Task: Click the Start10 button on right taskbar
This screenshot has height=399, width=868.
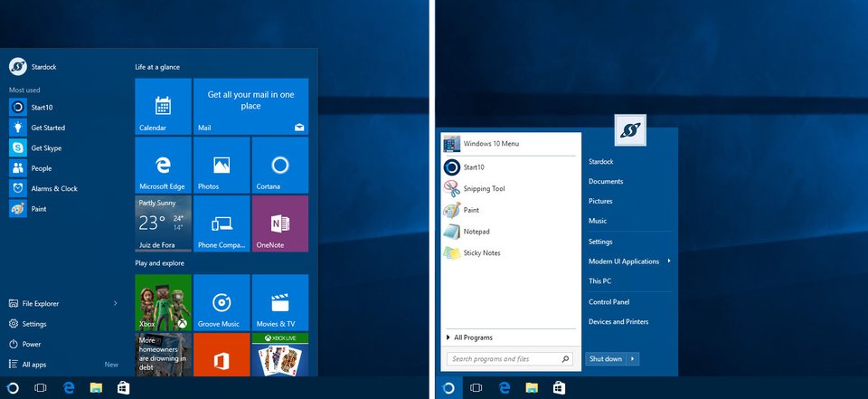Action: [449, 388]
